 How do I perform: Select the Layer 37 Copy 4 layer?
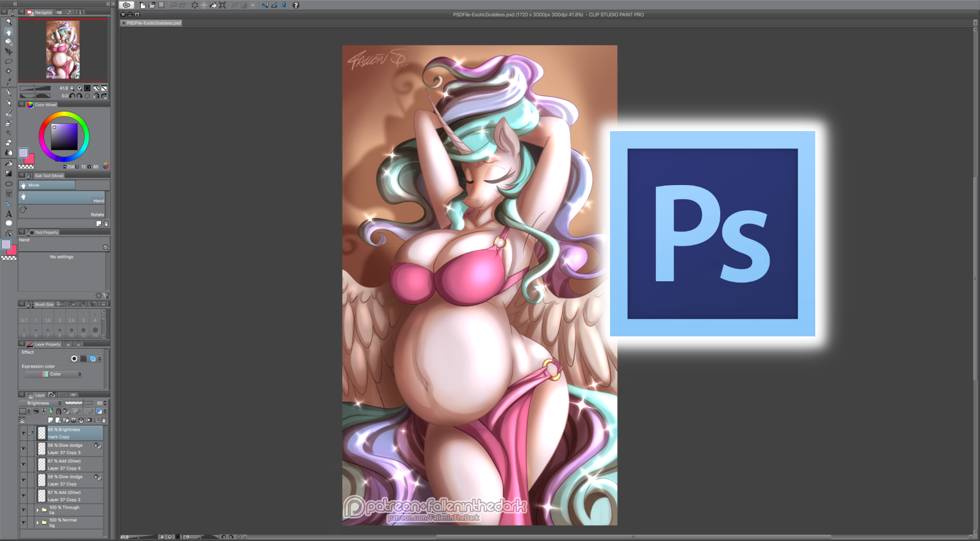coord(69,464)
